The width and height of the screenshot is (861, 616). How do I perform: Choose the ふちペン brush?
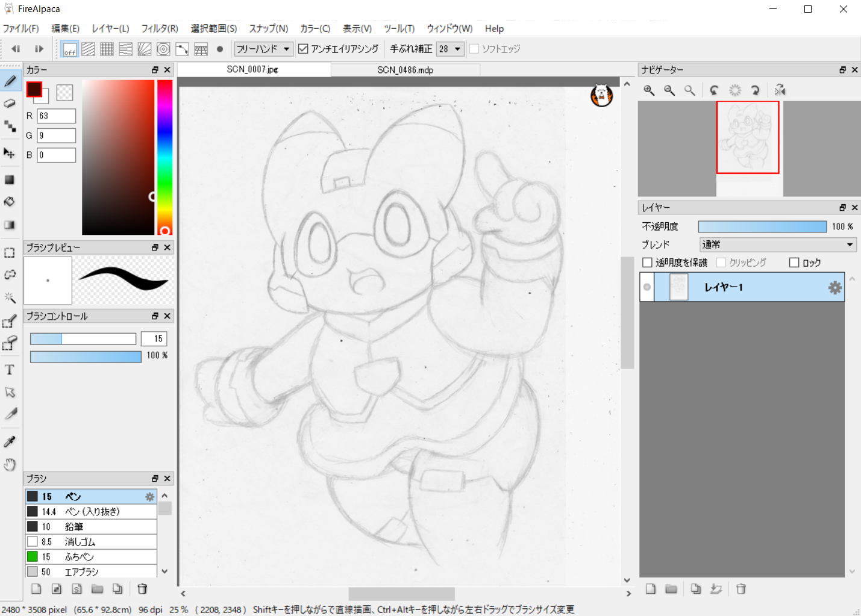(x=91, y=556)
